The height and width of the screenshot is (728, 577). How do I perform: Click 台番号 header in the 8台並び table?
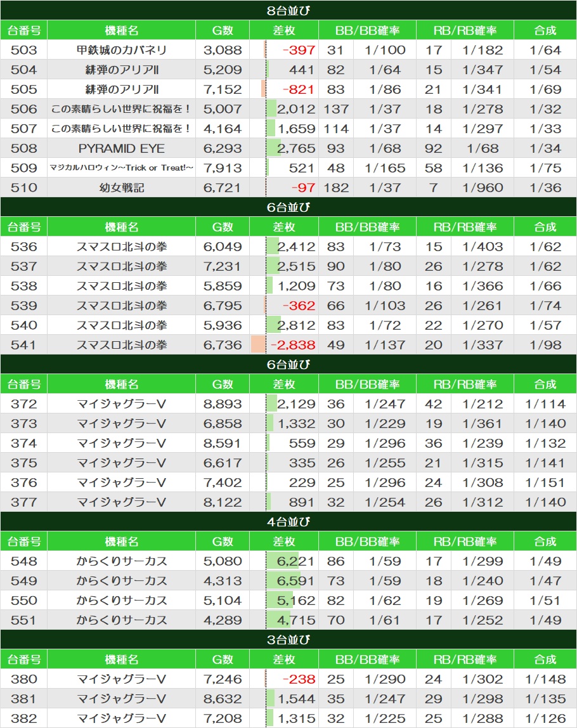tap(23, 30)
